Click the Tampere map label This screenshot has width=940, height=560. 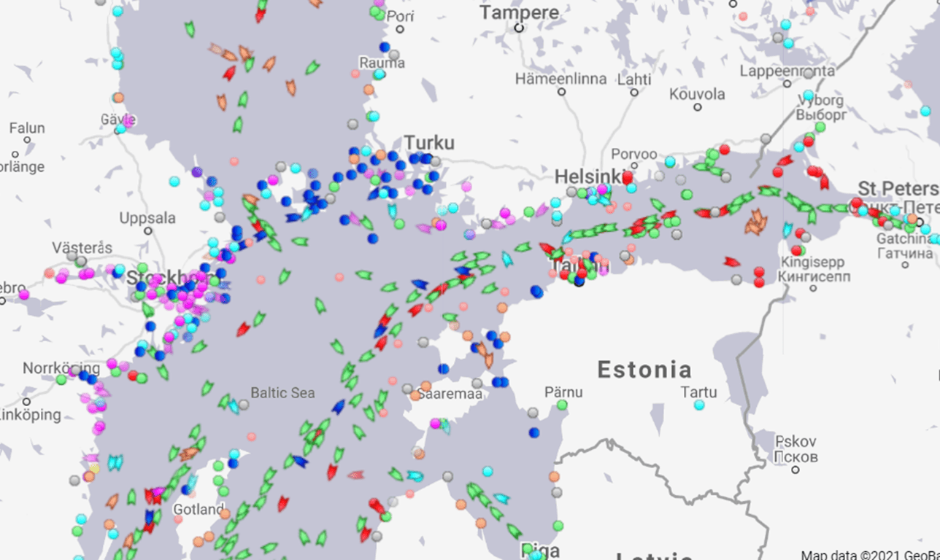coord(520,12)
